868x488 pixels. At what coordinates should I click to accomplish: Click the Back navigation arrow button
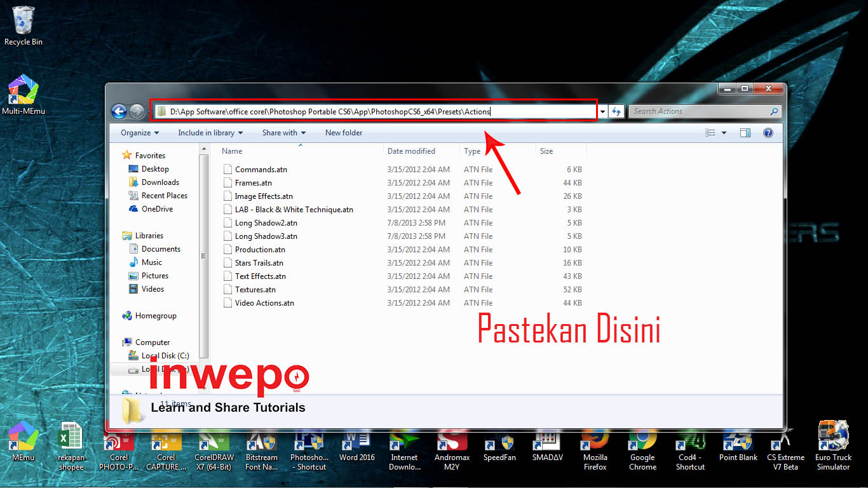tap(119, 112)
